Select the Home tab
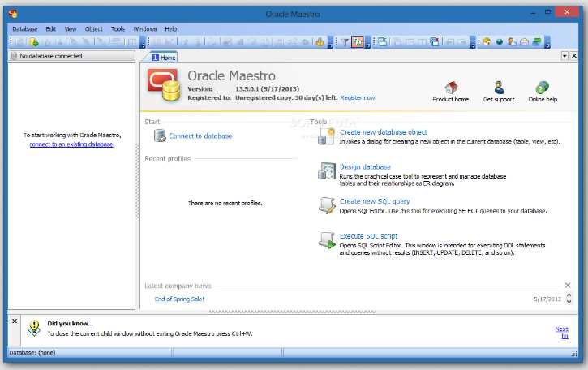 (164, 58)
